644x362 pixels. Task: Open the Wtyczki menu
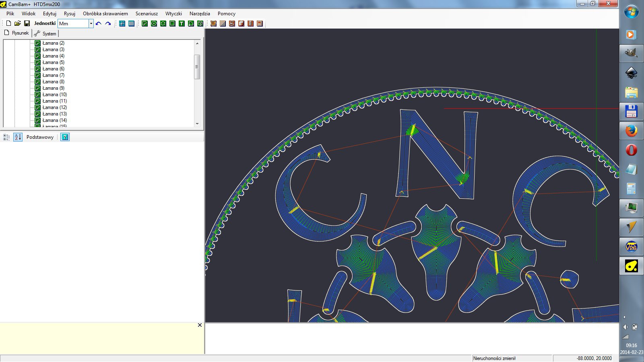click(173, 13)
